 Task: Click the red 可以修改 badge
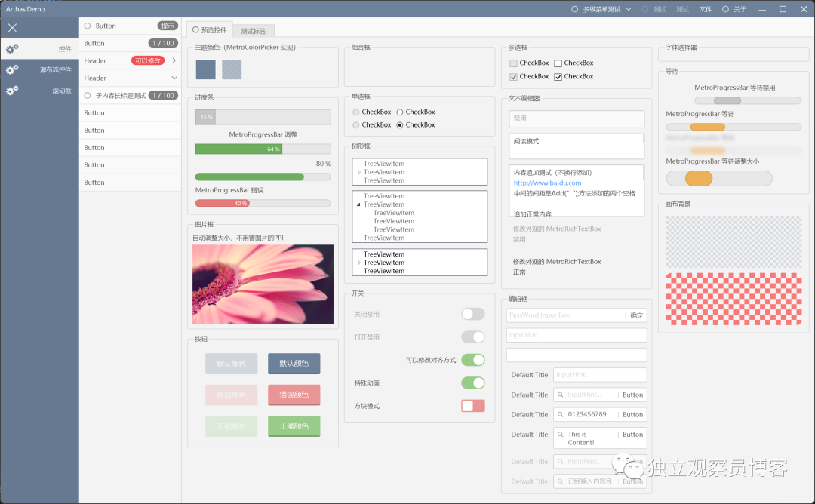(148, 61)
